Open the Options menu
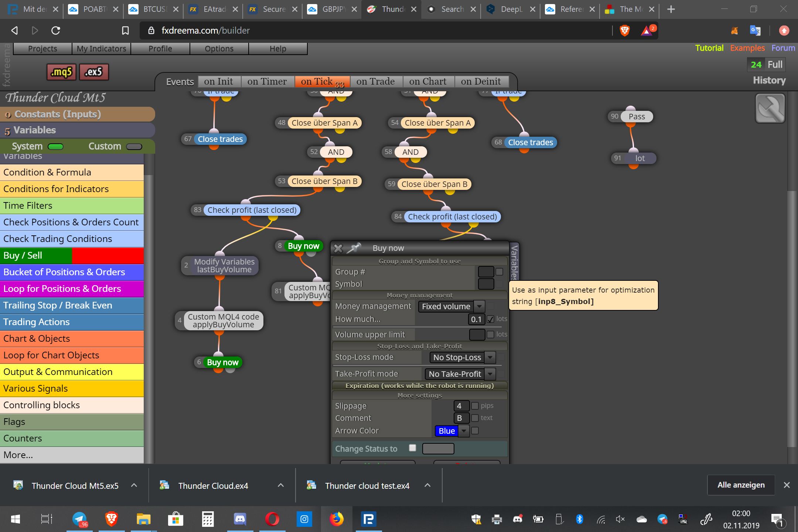 [x=219, y=49]
